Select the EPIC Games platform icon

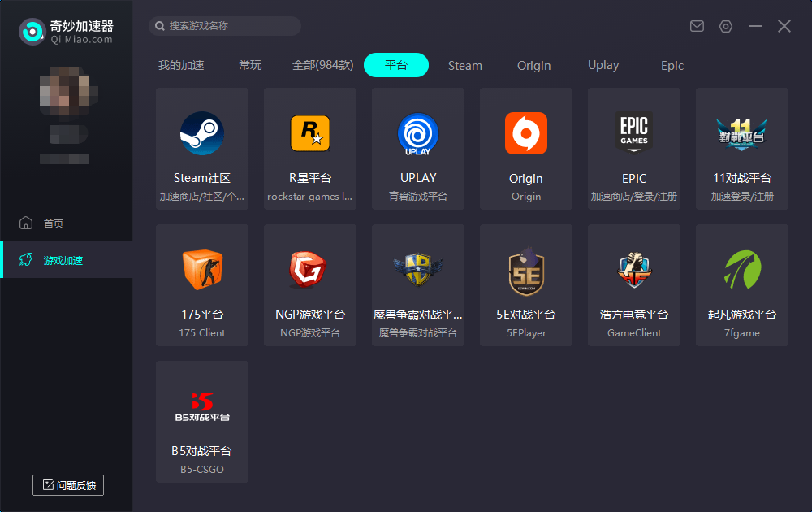(x=633, y=133)
